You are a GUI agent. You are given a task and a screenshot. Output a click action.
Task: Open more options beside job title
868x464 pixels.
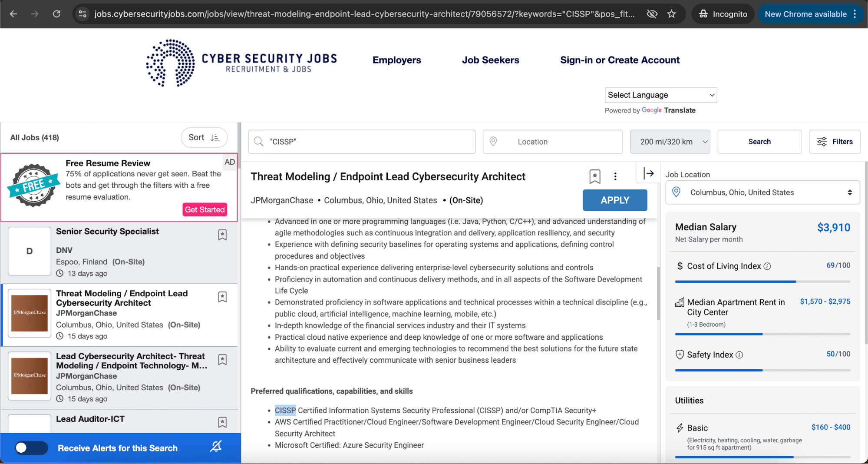click(x=615, y=176)
